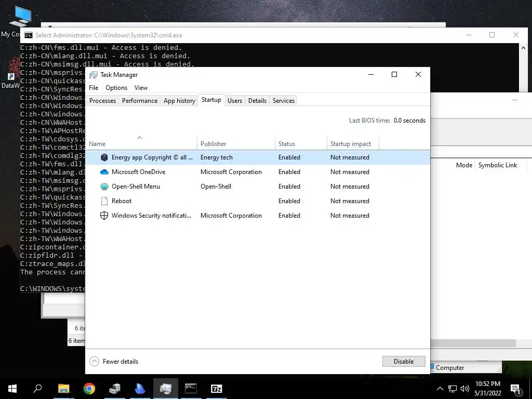Screen dimensions: 532x399
Task: Click Mode column in background window
Action: tap(464, 165)
